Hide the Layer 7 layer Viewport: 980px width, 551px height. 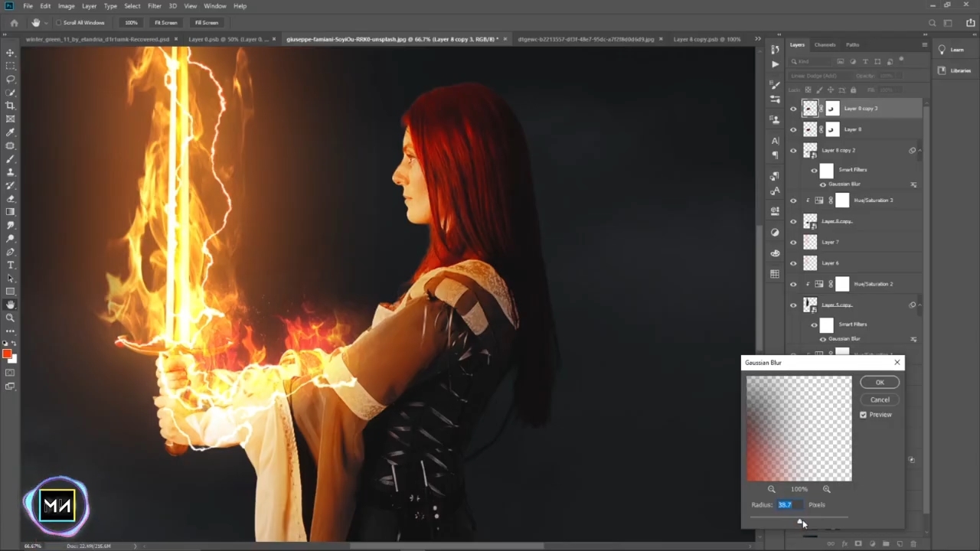point(793,243)
